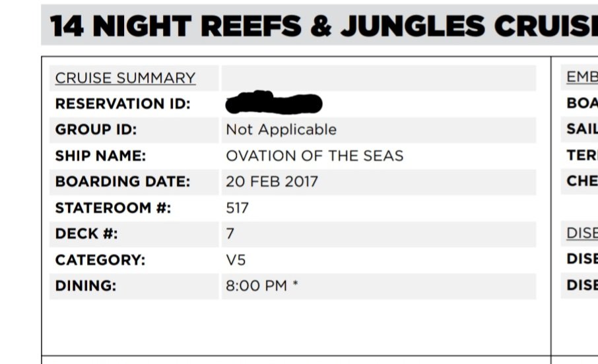Select the V5 category value
The image size is (598, 364).
(x=236, y=260)
